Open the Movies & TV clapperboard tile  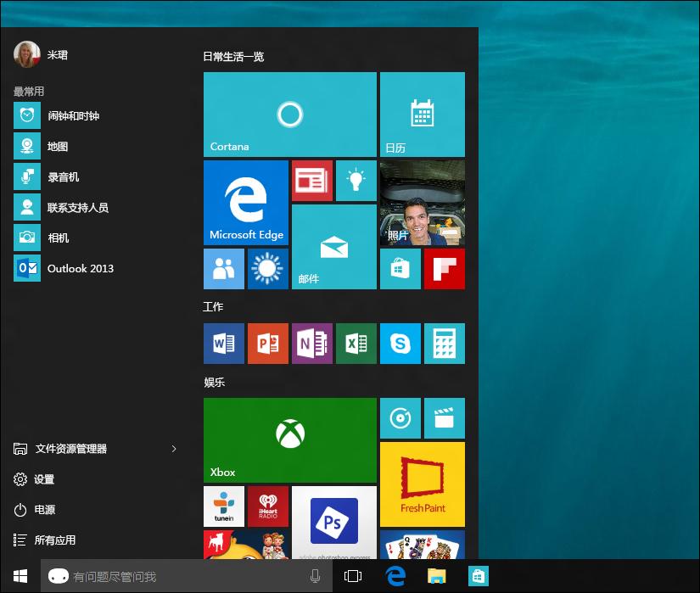click(445, 418)
